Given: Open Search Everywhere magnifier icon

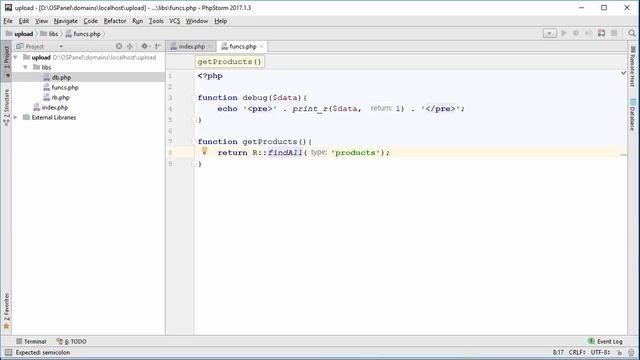Looking at the screenshot, I should coord(632,33).
